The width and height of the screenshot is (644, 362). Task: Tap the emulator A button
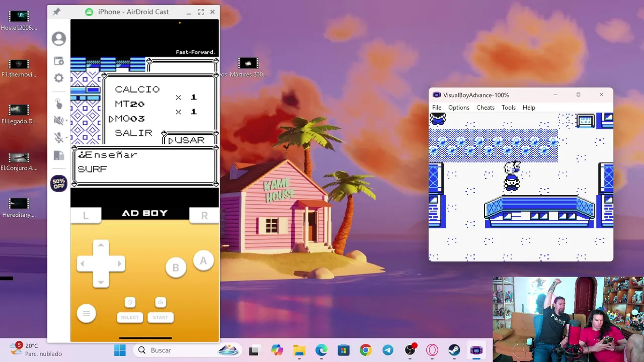203,260
